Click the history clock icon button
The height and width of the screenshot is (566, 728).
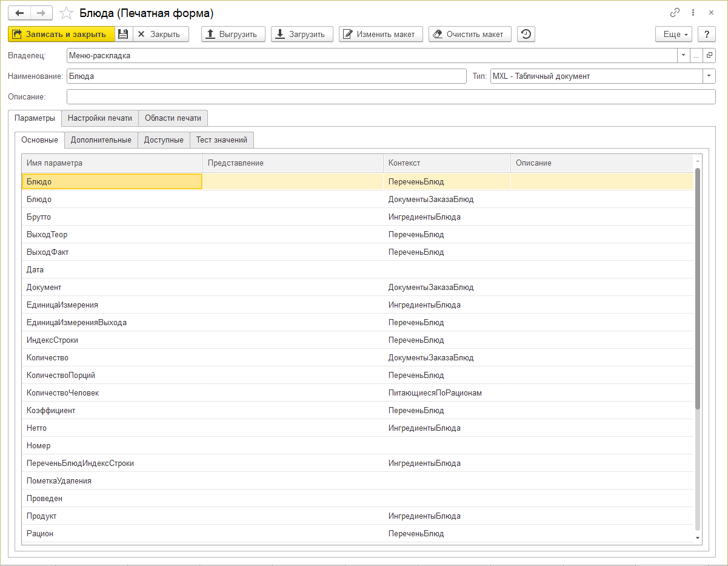pyautogui.click(x=526, y=35)
